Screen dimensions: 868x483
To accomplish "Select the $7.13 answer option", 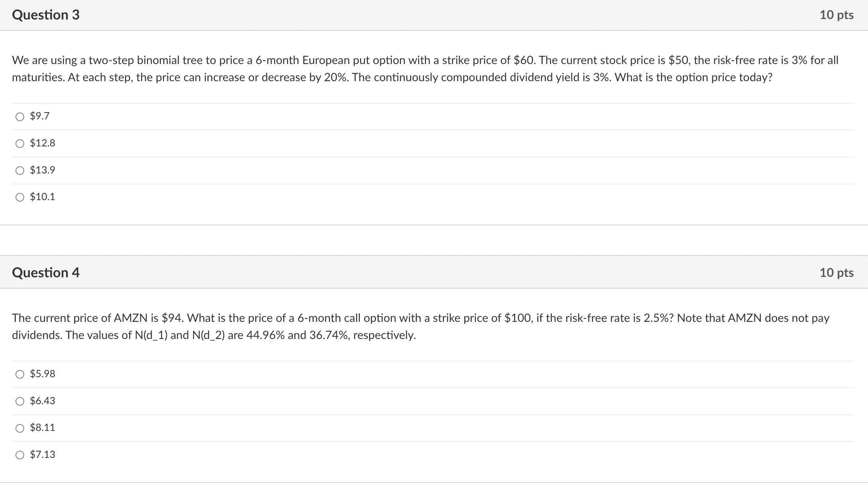I will (x=20, y=455).
